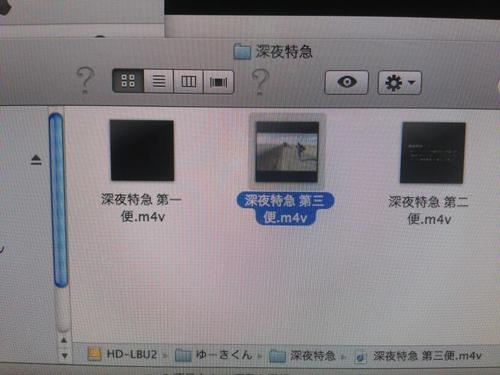This screenshot has width=500, height=375.
Task: Click the 深夜特急 第二便.m4v file name label
Action: (x=429, y=210)
